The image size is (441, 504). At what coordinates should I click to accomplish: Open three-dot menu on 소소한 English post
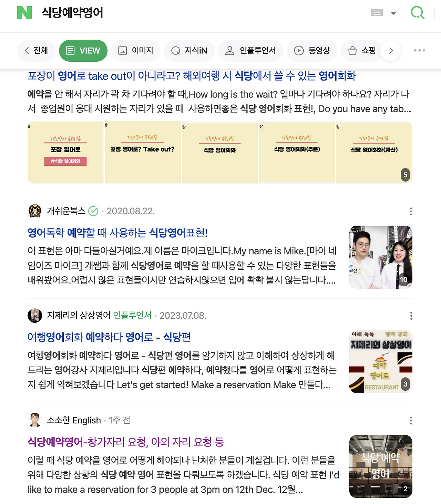(411, 420)
